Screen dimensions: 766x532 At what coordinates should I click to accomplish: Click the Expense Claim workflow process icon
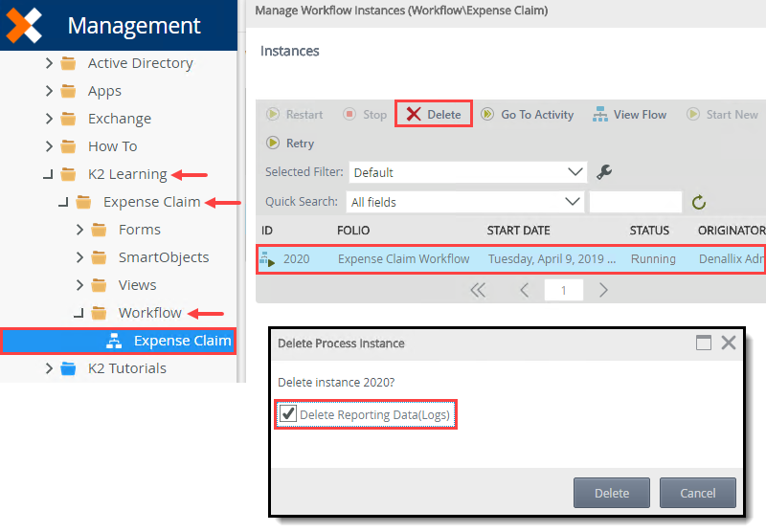pyautogui.click(x=114, y=341)
